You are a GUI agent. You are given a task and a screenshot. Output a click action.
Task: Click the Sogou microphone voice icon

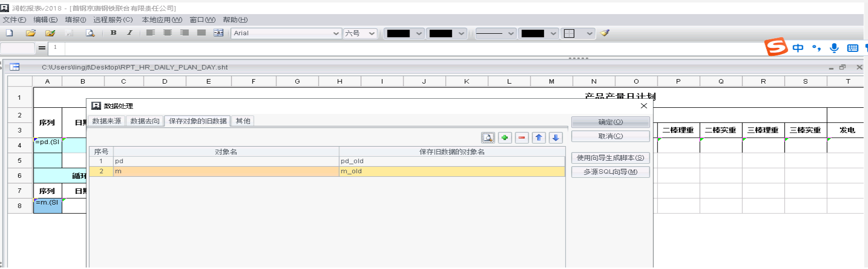click(x=834, y=48)
